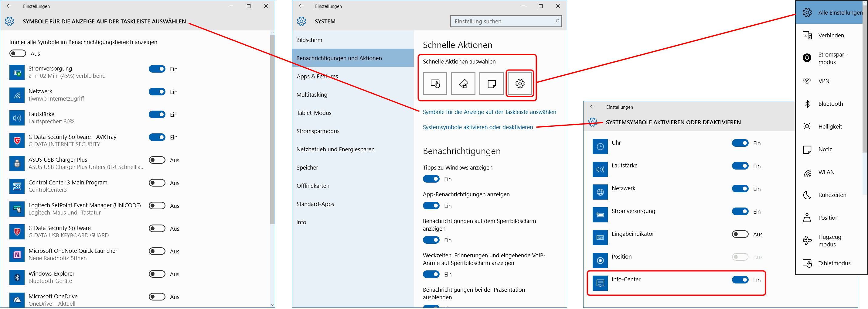
Task: Enable always show all notification area icons
Action: [x=18, y=54]
